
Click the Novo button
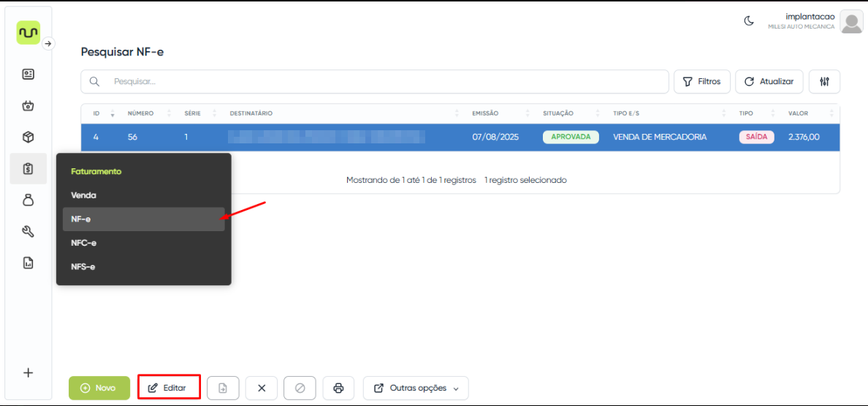pos(99,388)
